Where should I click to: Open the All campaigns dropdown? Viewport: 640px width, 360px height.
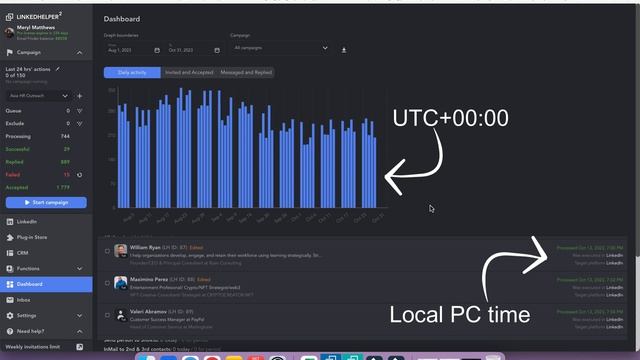pos(281,48)
